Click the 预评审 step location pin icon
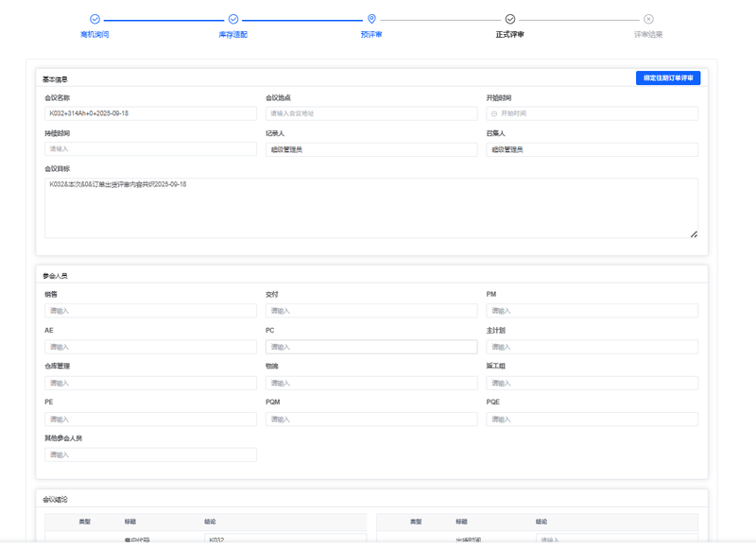The image size is (756, 549). point(371,19)
